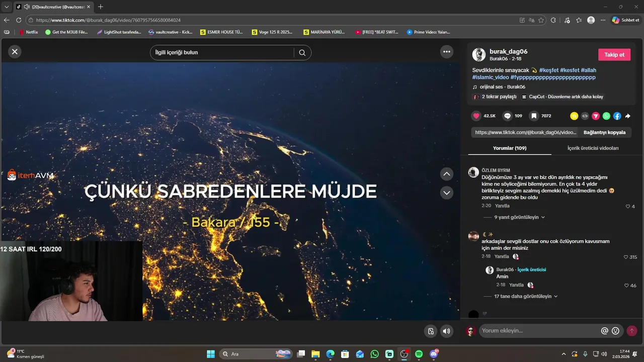Focus the "İlgili içeriği bulun" search field

(x=221, y=52)
